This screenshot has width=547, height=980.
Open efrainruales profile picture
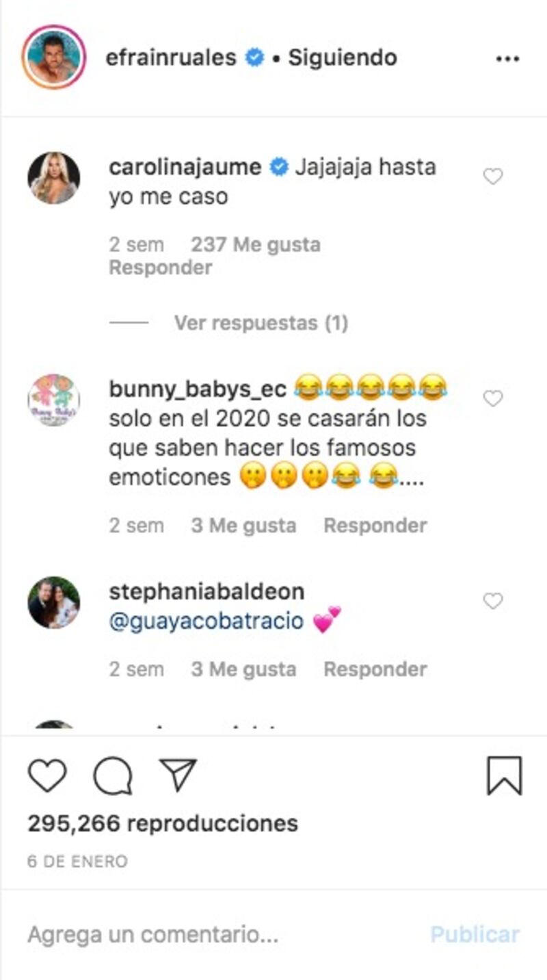(53, 57)
